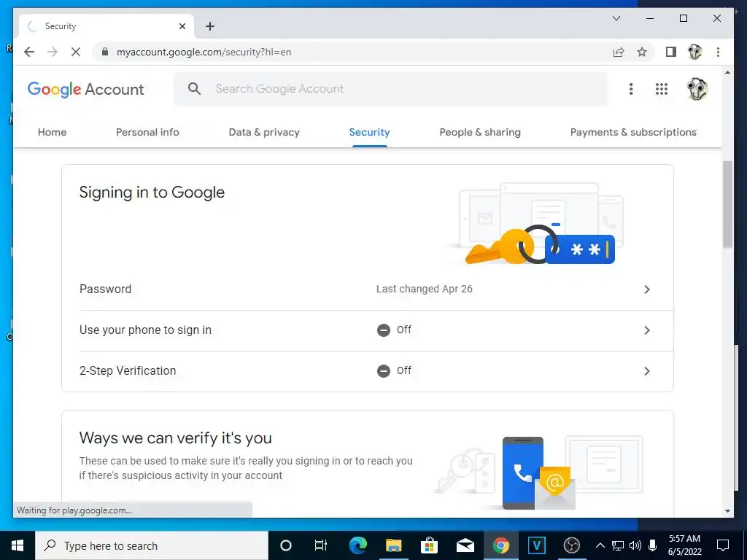Click the microphone tray icon

tap(653, 545)
